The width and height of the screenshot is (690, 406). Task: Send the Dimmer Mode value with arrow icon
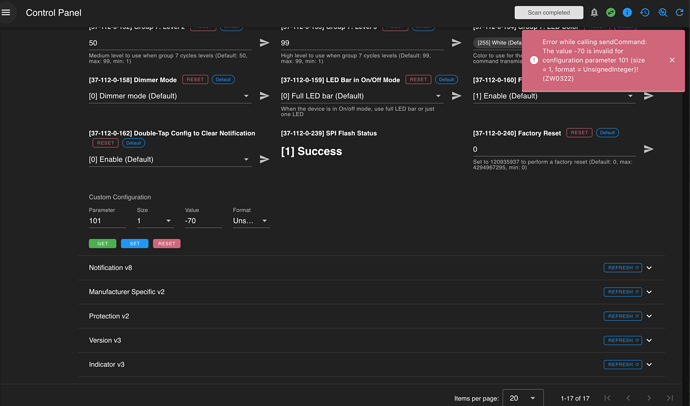click(264, 97)
